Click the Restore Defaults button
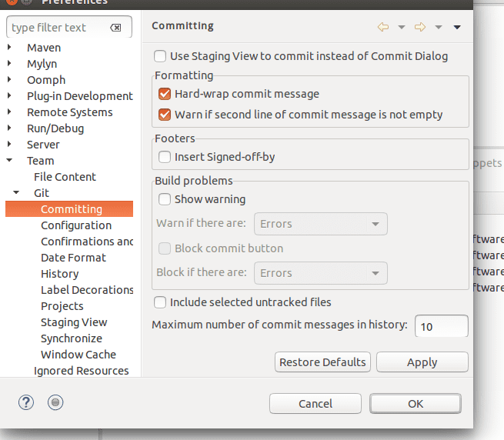This screenshot has width=504, height=440. [x=322, y=362]
